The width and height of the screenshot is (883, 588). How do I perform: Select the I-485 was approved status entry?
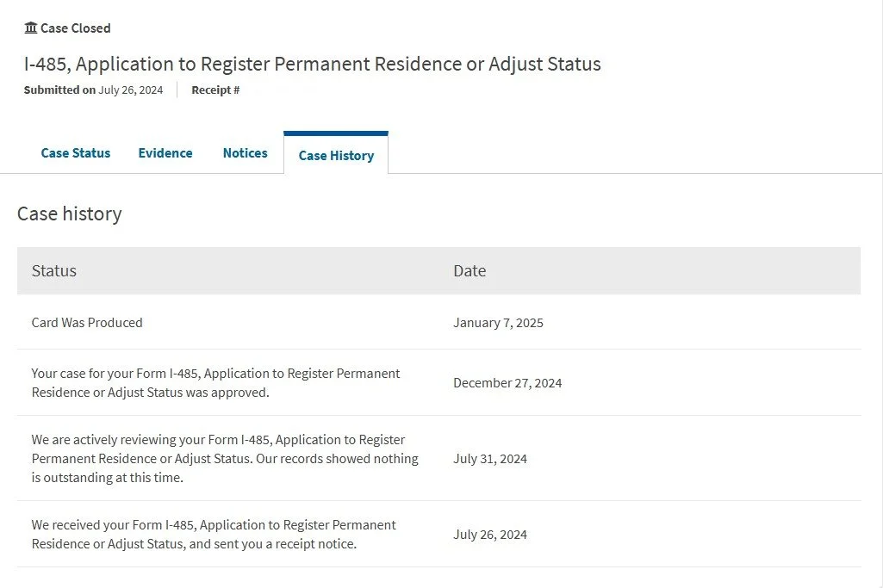(x=215, y=383)
